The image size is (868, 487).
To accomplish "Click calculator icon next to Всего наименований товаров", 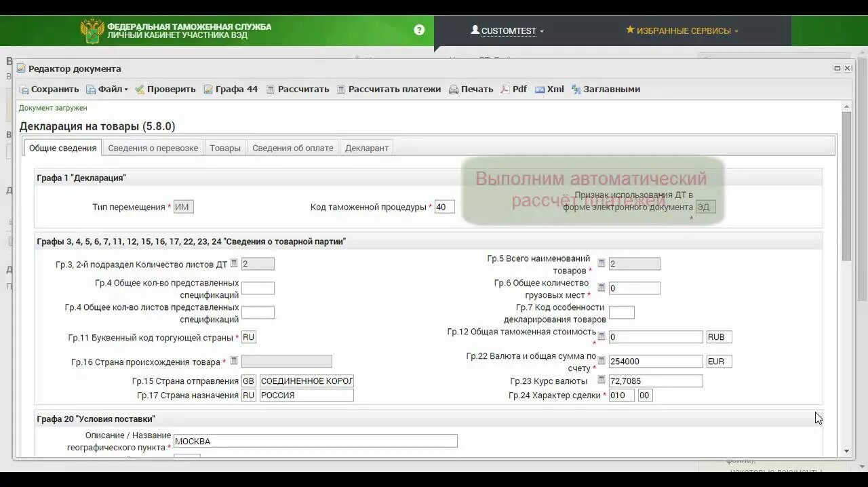I will click(x=601, y=263).
